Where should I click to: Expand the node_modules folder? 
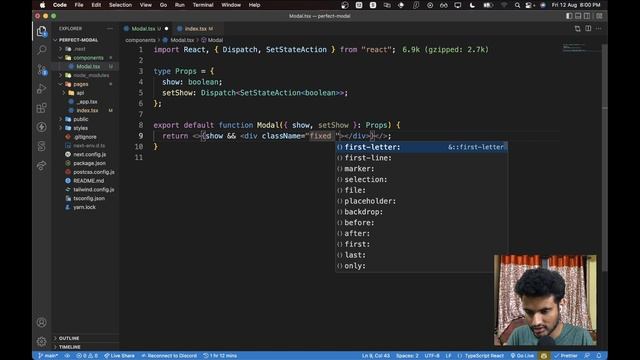click(x=91, y=76)
